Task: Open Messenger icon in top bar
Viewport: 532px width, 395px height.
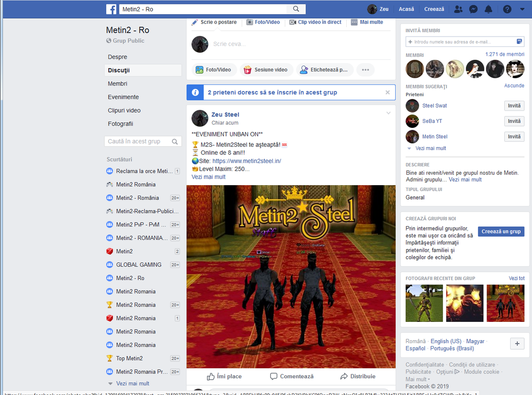Action: pos(473,9)
